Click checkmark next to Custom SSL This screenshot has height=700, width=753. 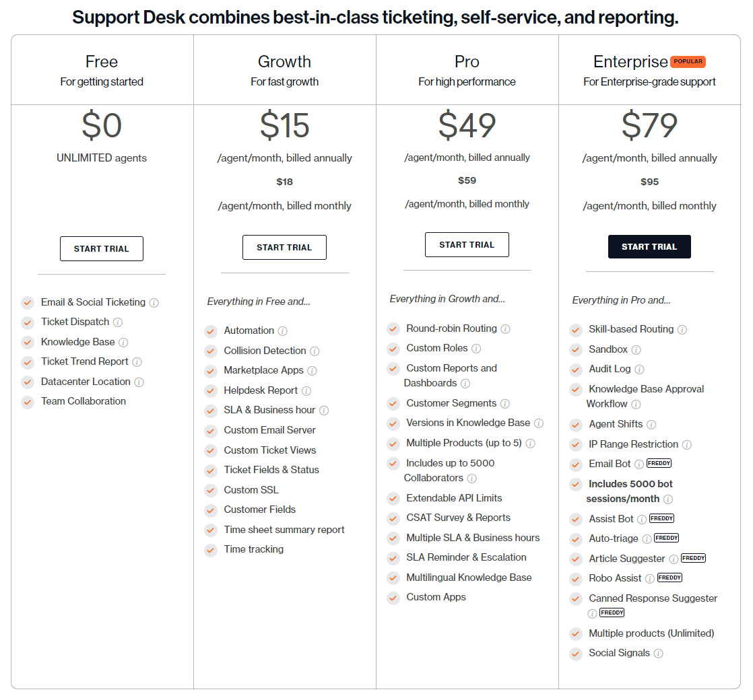click(x=210, y=491)
